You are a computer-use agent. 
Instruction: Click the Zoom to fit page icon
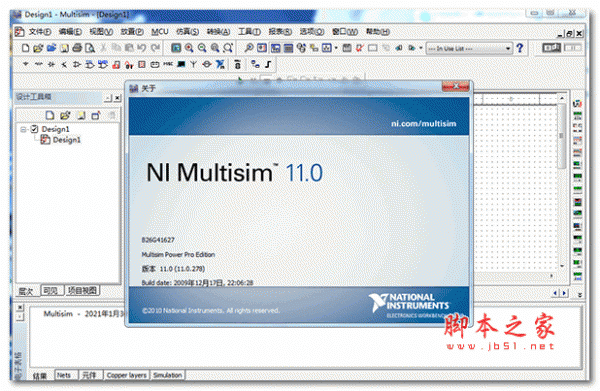coord(228,48)
